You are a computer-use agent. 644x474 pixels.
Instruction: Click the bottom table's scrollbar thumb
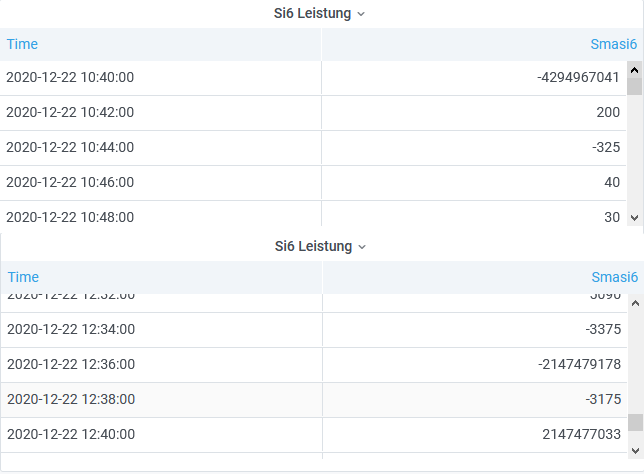pos(636,422)
